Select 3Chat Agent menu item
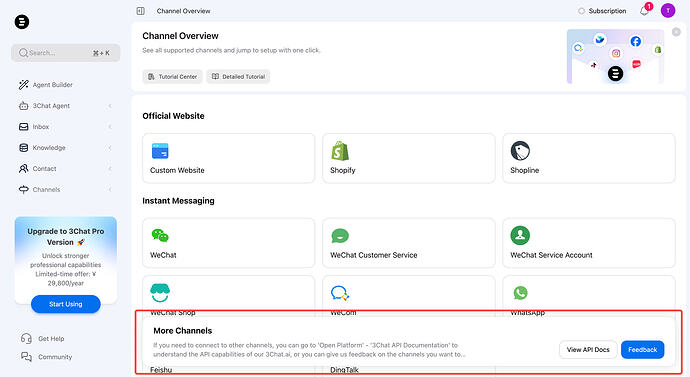This screenshot has width=690, height=377. point(65,106)
